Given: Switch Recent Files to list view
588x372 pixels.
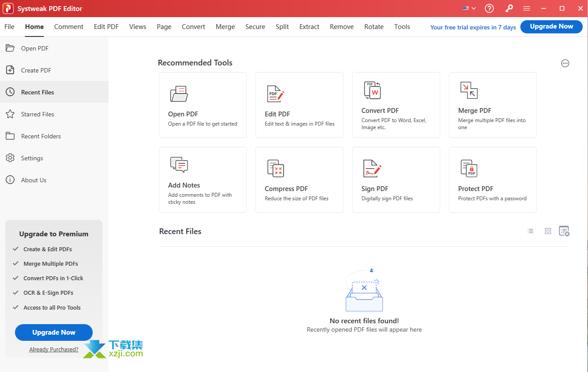Looking at the screenshot, I should pyautogui.click(x=530, y=231).
